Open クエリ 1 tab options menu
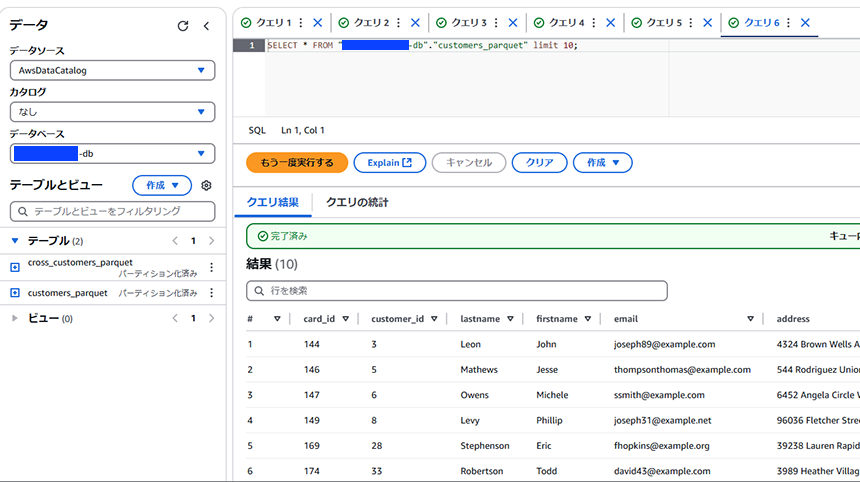 (301, 22)
